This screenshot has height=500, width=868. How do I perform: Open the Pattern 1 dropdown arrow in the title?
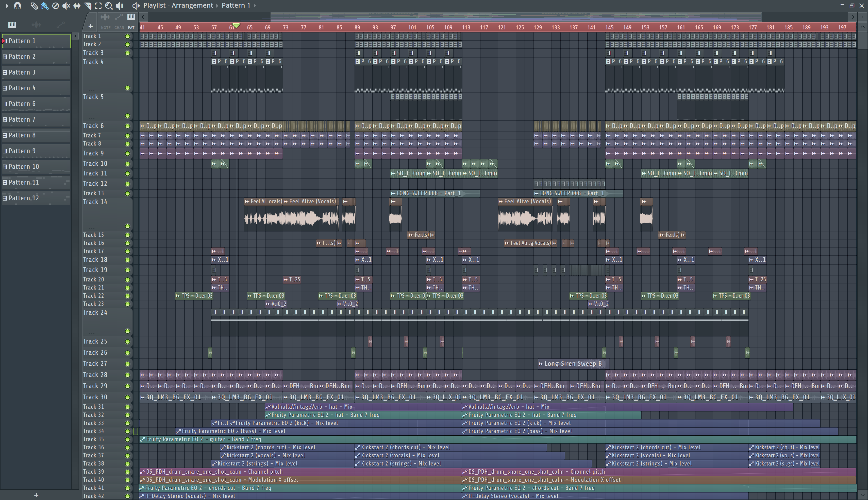point(254,6)
